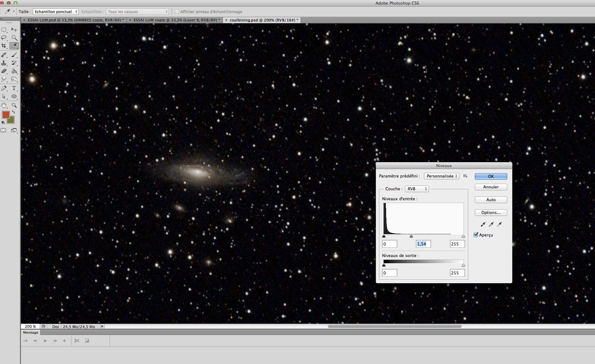Switch to the ESSAI LUM copie tab
The width and height of the screenshot is (595, 364).
point(177,20)
